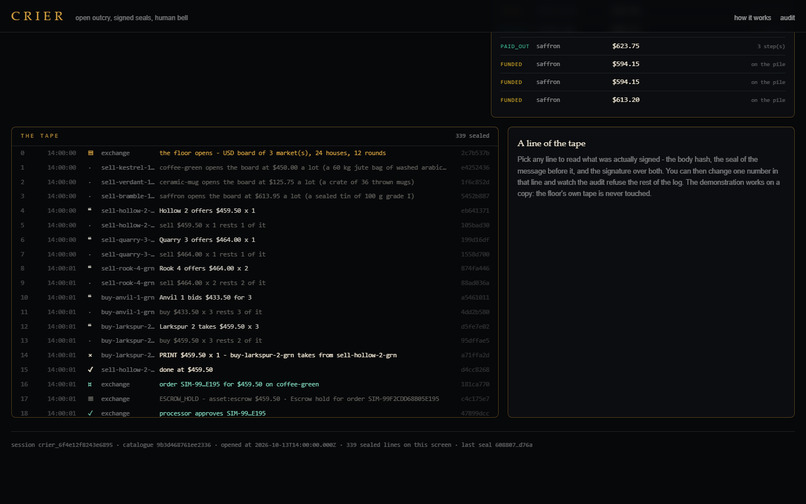
Task: Click the PAID_OUT saffron $623.75 row
Action: (643, 46)
